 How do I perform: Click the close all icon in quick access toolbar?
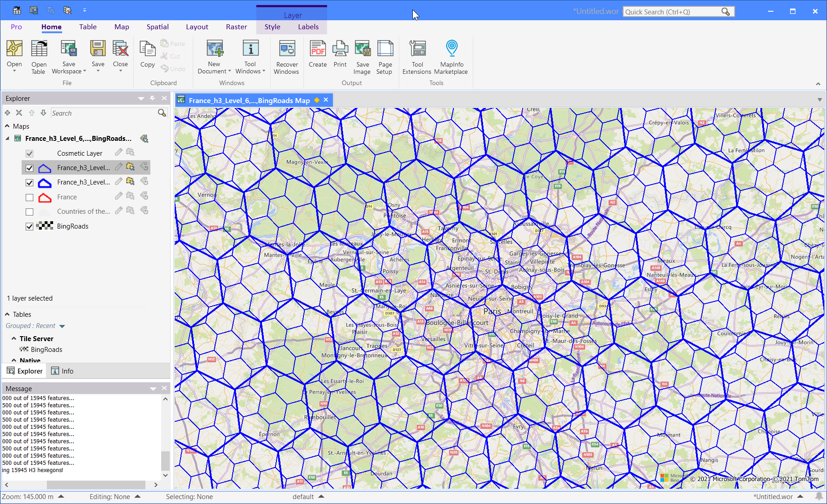coord(68,10)
